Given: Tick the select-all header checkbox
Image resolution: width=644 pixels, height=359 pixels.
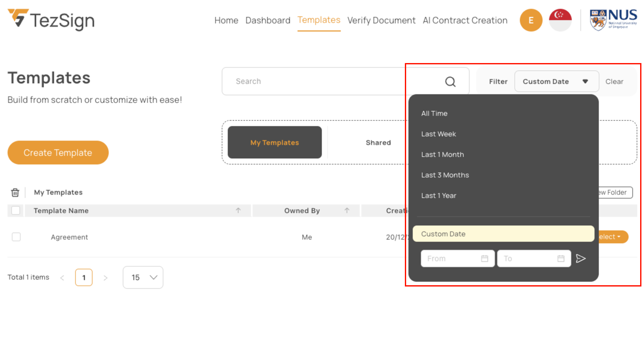Looking at the screenshot, I should point(16,211).
